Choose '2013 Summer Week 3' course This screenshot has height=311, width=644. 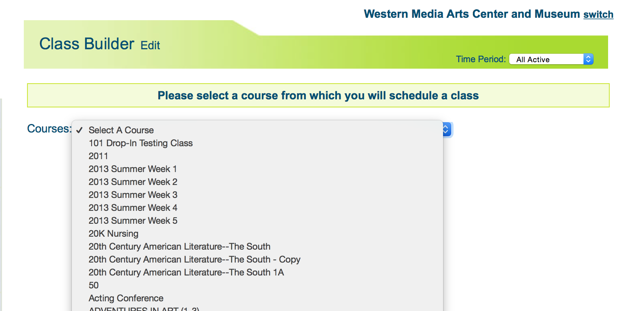[133, 195]
